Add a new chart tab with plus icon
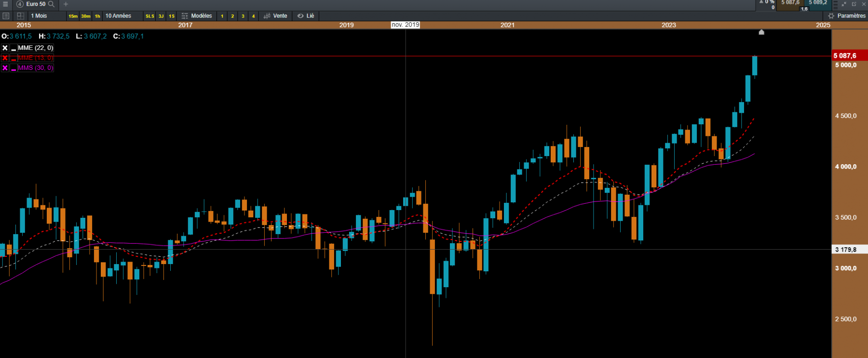This screenshot has width=868, height=358. pyautogui.click(x=66, y=4)
